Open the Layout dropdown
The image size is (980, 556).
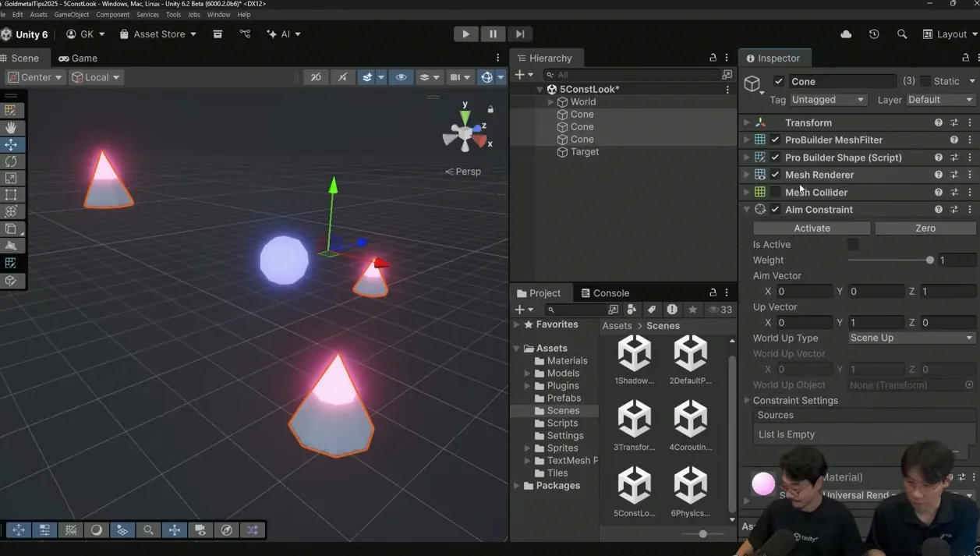(950, 34)
